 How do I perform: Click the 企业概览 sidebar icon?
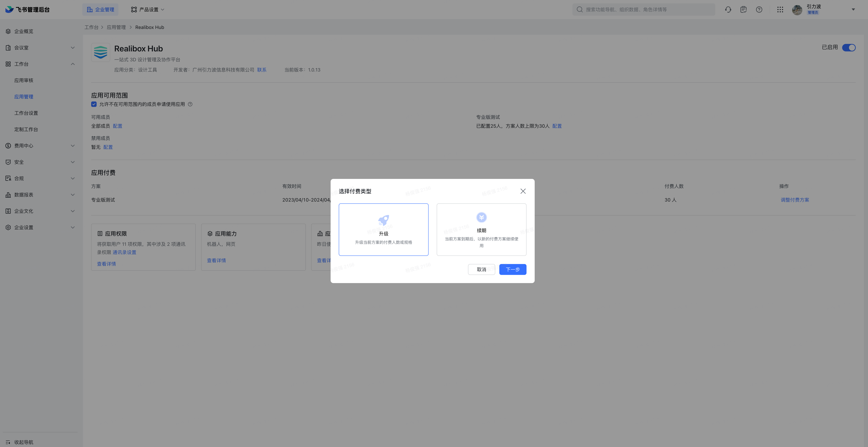pyautogui.click(x=8, y=31)
